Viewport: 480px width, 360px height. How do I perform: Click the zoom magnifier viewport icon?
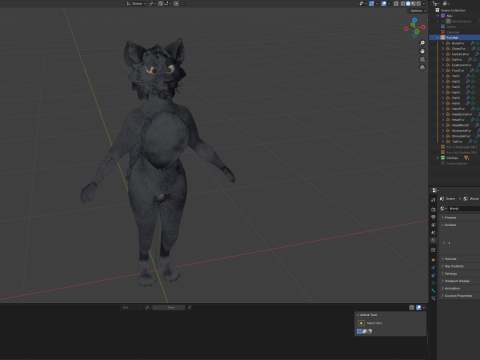pos(422,43)
